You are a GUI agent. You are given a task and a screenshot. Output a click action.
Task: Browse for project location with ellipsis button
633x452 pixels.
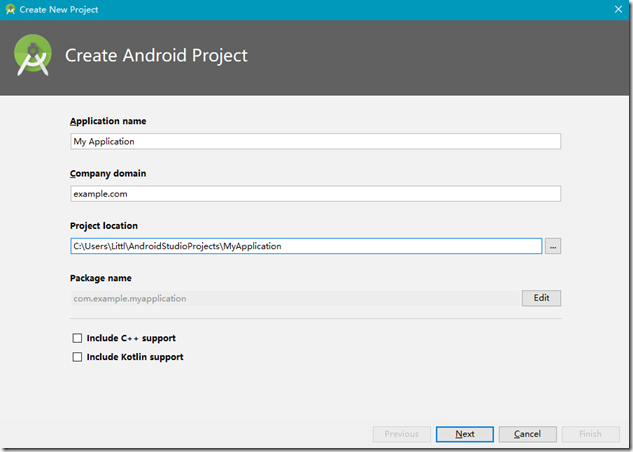[x=553, y=246]
